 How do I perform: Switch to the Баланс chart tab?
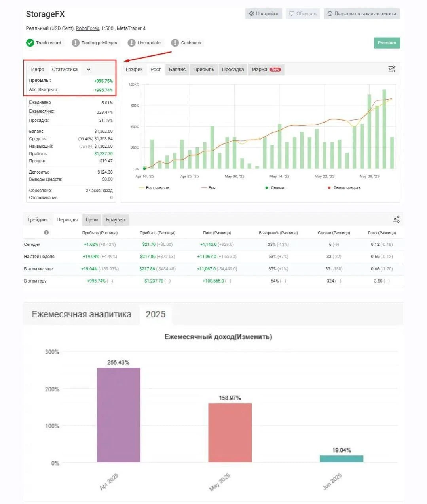tap(177, 69)
